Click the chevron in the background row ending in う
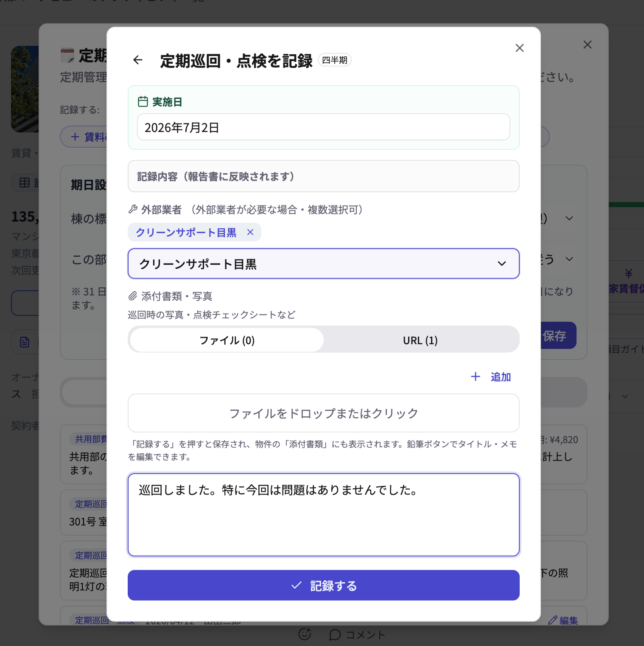 point(569,259)
